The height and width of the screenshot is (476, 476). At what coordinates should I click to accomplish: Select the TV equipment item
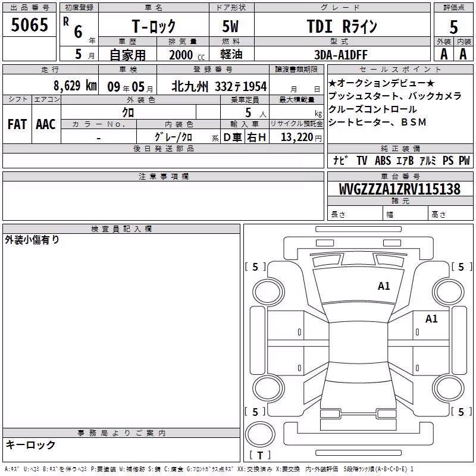362,160
